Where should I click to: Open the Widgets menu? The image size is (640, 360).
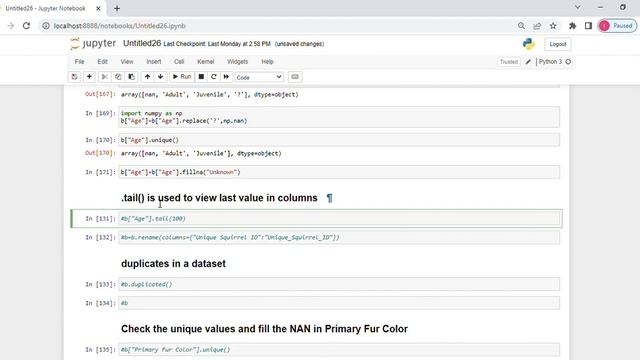coord(238,62)
